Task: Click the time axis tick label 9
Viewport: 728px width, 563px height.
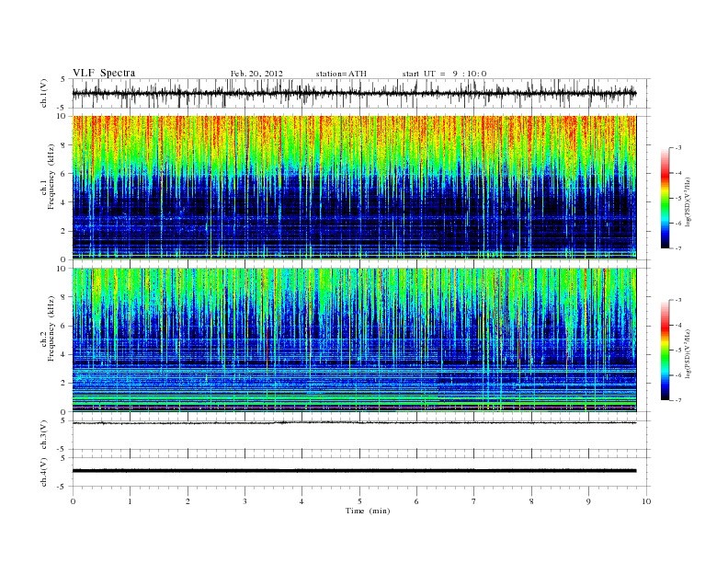Action: pos(588,501)
